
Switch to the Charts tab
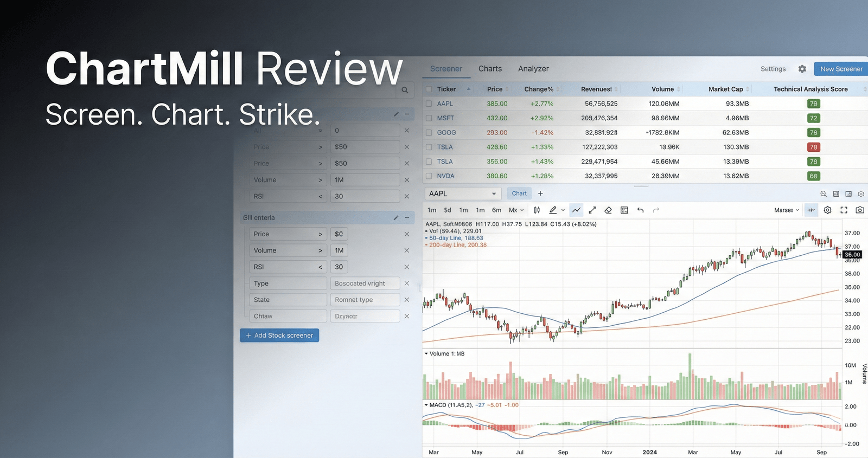[x=490, y=69]
